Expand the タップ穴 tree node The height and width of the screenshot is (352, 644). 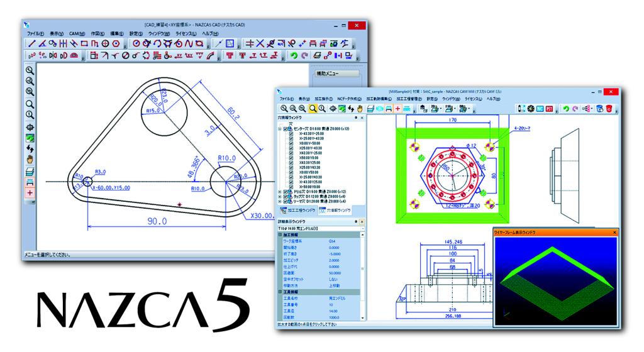point(280,197)
